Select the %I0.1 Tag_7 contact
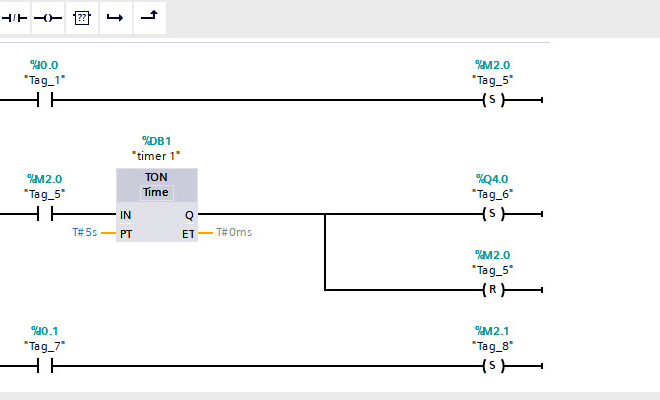 tap(45, 365)
